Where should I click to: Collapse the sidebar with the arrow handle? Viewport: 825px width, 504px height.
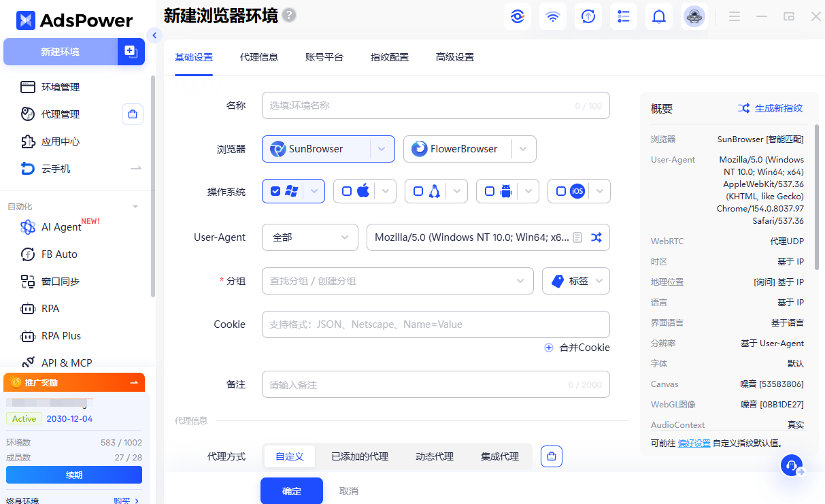154,35
